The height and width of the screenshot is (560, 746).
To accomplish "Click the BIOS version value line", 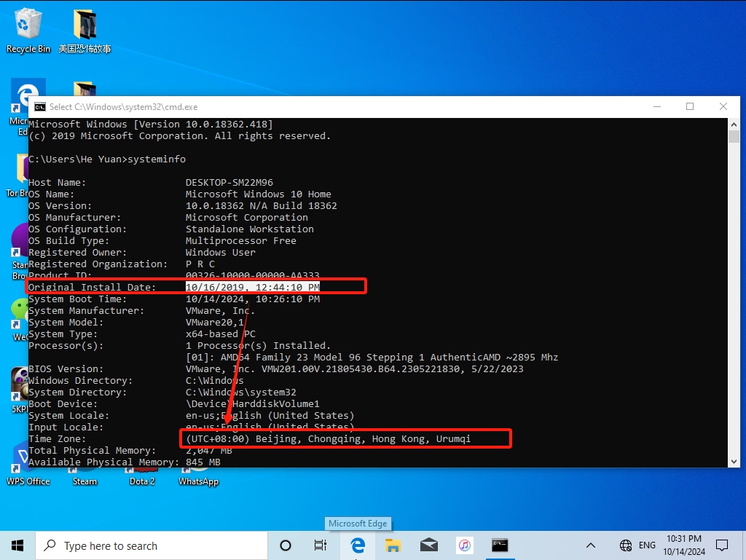I will coord(355,369).
